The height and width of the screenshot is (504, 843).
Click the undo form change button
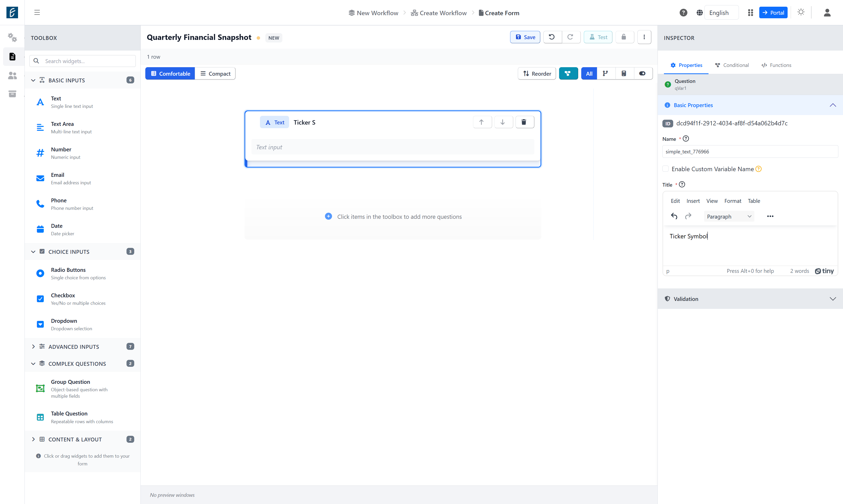tap(552, 37)
